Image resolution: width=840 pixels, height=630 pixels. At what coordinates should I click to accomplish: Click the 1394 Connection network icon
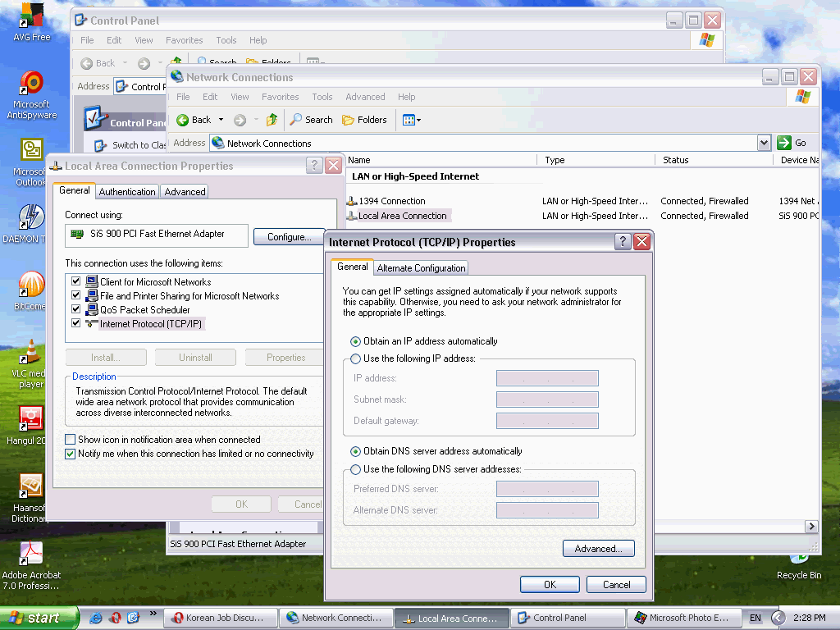click(x=352, y=201)
